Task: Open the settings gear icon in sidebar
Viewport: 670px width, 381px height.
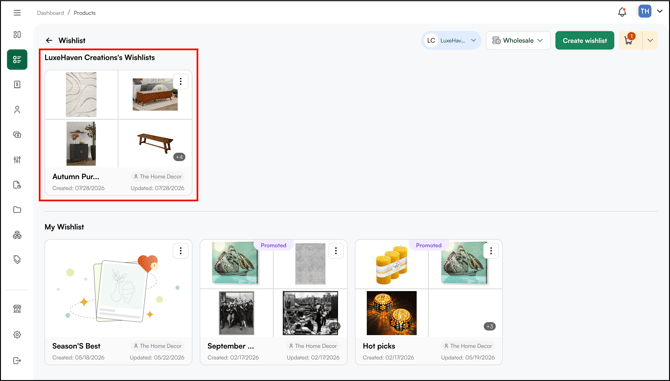Action: (x=17, y=335)
